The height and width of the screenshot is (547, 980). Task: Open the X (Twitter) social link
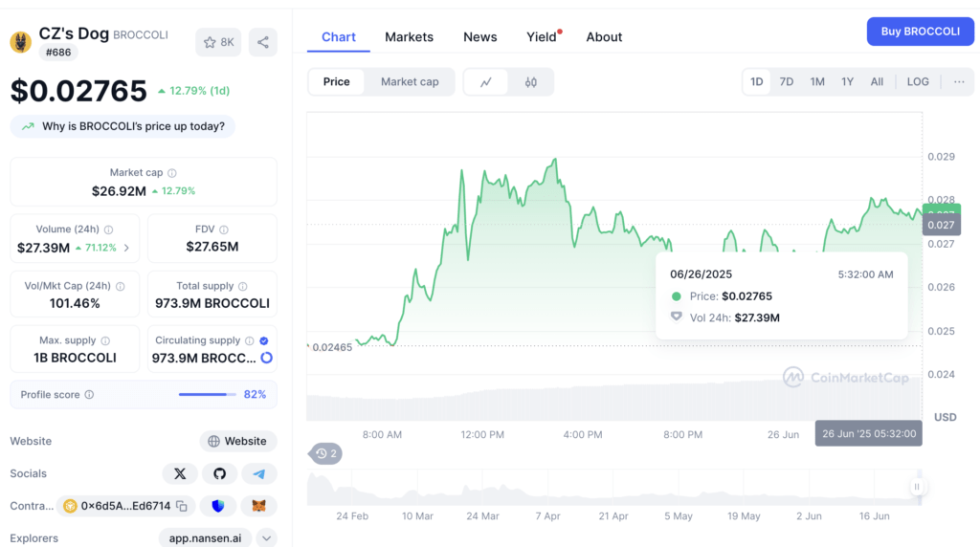coord(180,474)
